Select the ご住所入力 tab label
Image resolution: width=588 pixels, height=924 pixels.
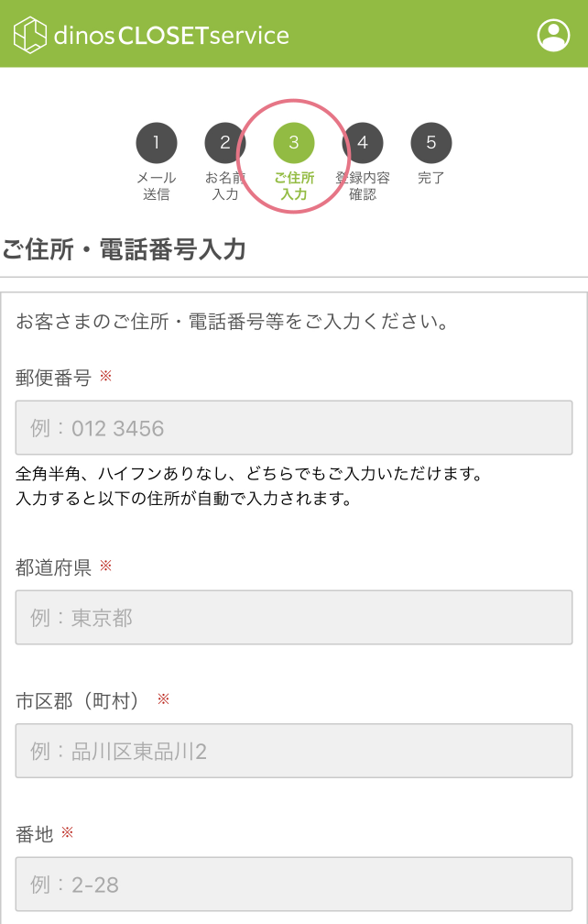pyautogui.click(x=293, y=183)
